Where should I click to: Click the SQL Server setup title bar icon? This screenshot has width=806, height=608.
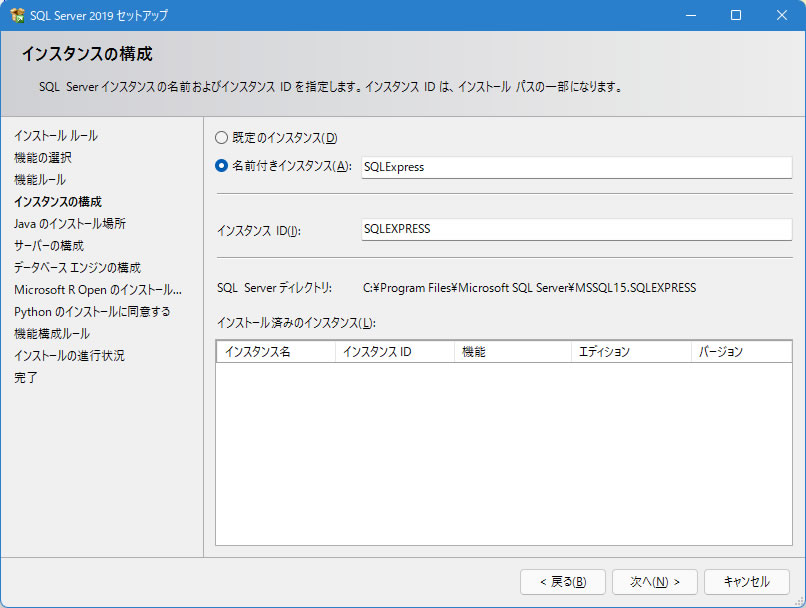17,16
